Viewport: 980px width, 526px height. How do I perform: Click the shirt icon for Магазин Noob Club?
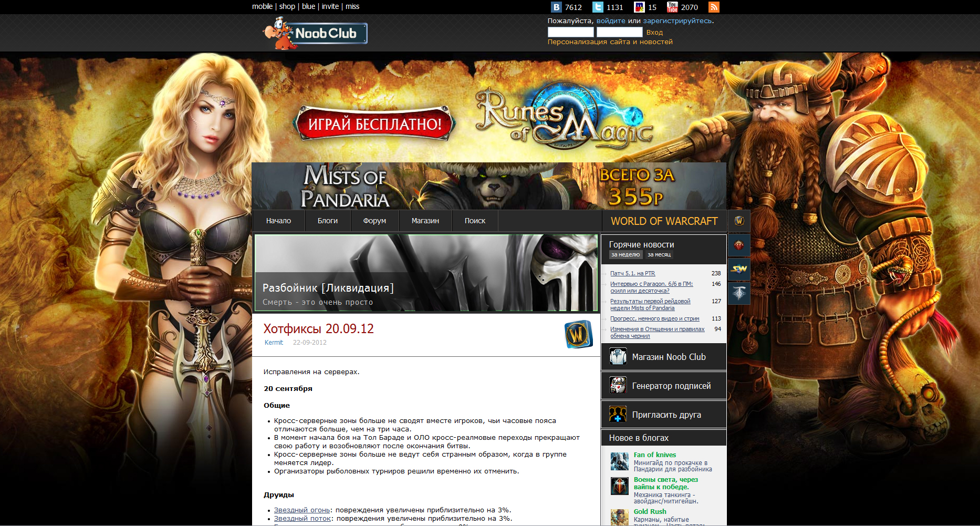point(618,357)
